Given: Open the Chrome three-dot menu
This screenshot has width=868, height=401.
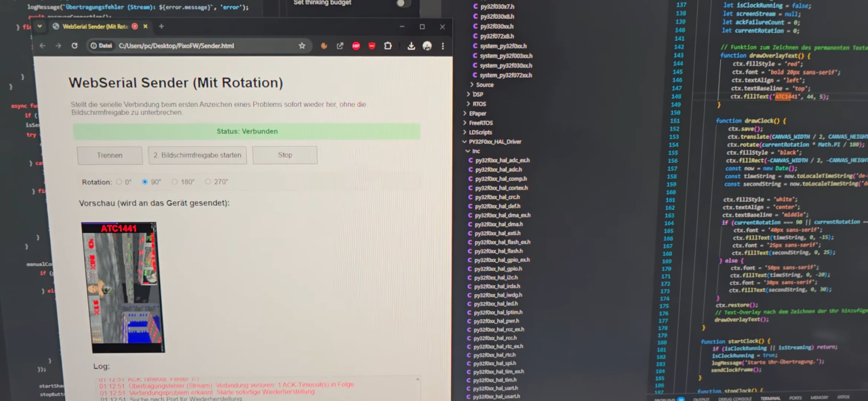Looking at the screenshot, I should (443, 46).
